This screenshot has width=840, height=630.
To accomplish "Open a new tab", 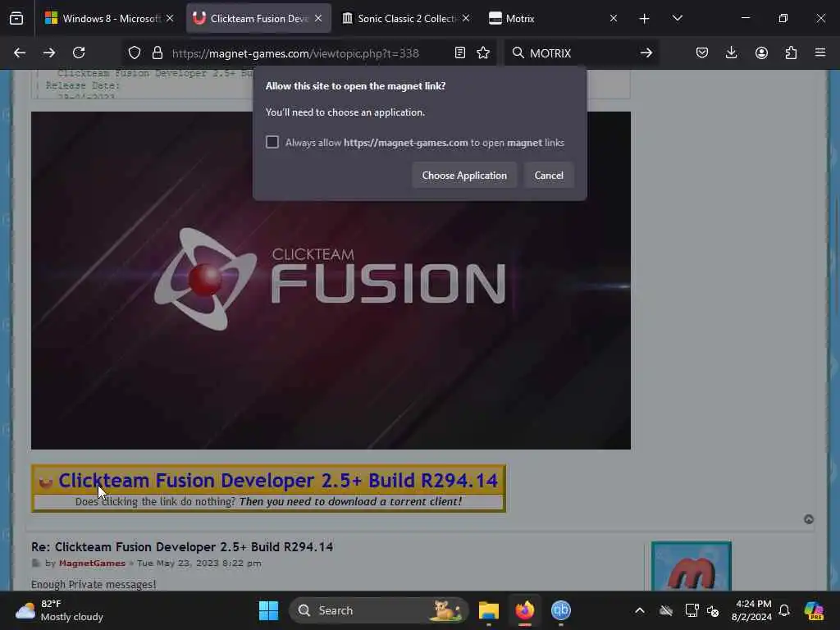I will click(645, 18).
